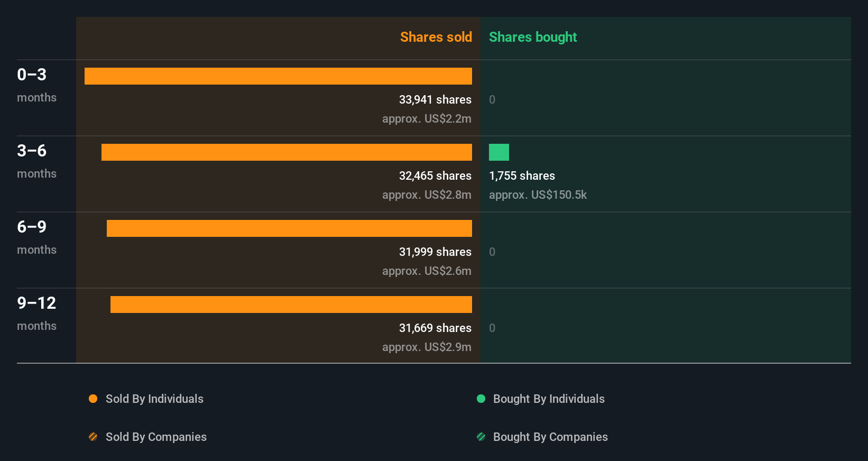Click the 0 bought value for 9–12 months

pyautogui.click(x=492, y=328)
